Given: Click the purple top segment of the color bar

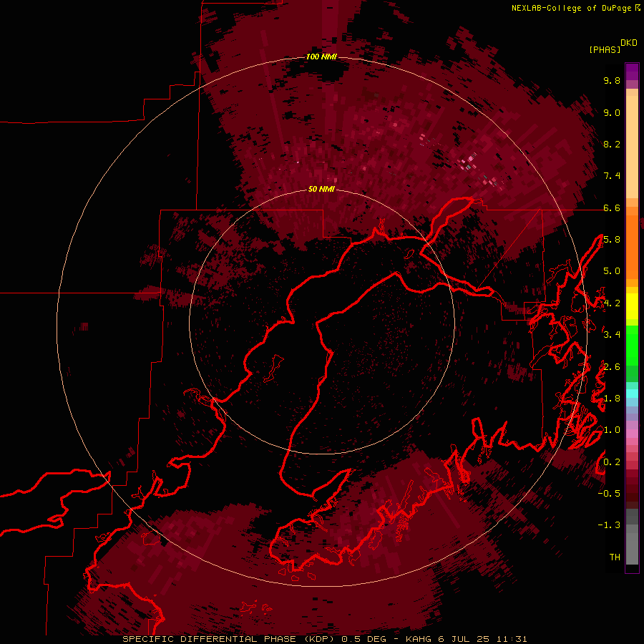Looking at the screenshot, I should 632,72.
